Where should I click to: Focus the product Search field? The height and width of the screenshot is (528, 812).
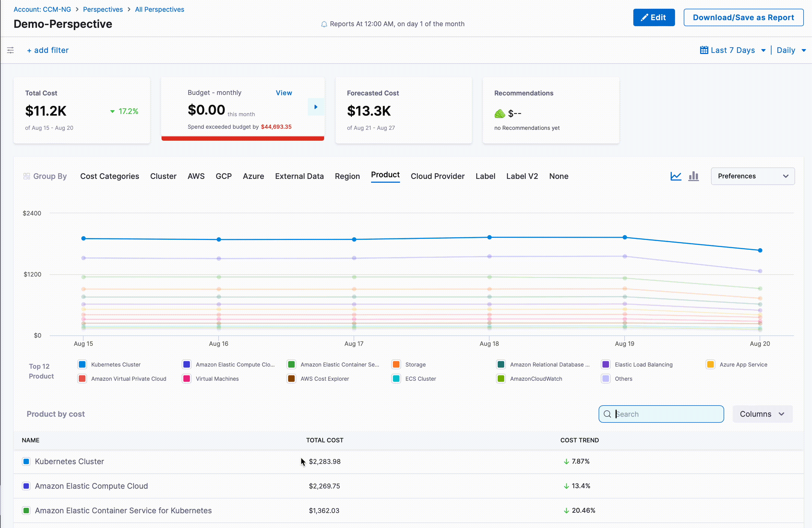click(665, 414)
